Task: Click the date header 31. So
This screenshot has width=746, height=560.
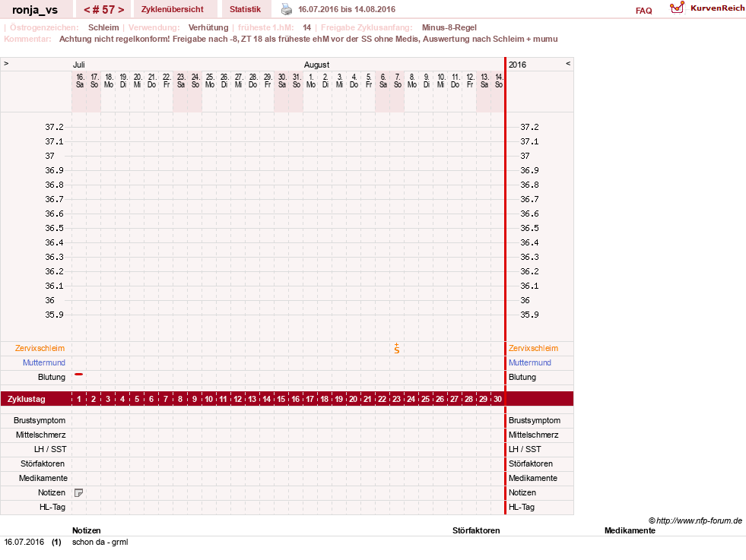Action: (297, 81)
